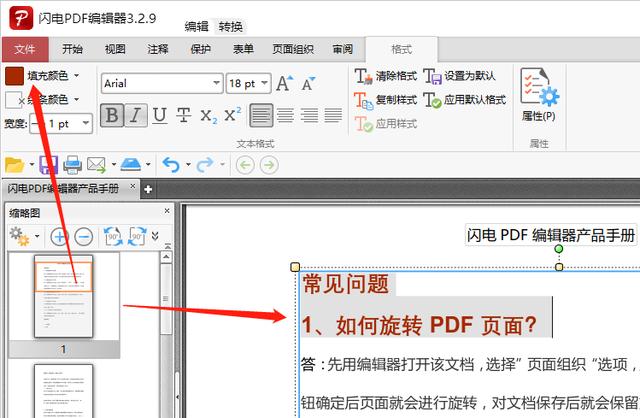Image resolution: width=640 pixels, height=418 pixels.
Task: Expand the scanner dropdown arrow
Action: click(148, 165)
